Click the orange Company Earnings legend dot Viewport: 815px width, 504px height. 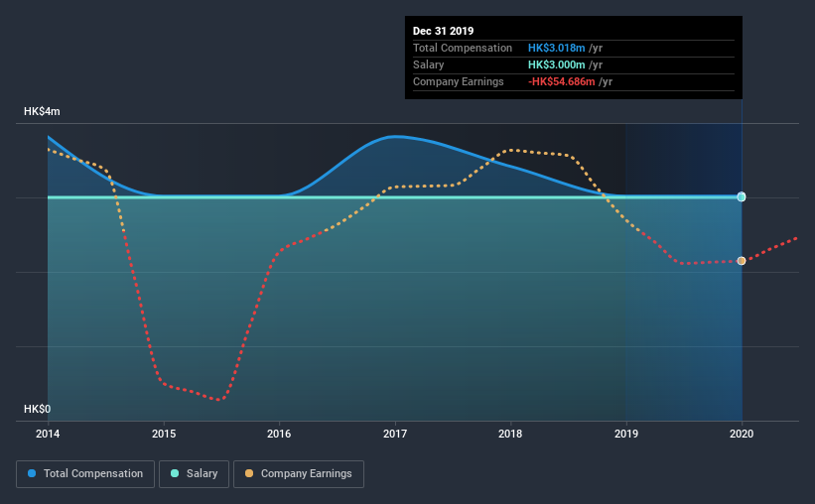pyautogui.click(x=249, y=473)
